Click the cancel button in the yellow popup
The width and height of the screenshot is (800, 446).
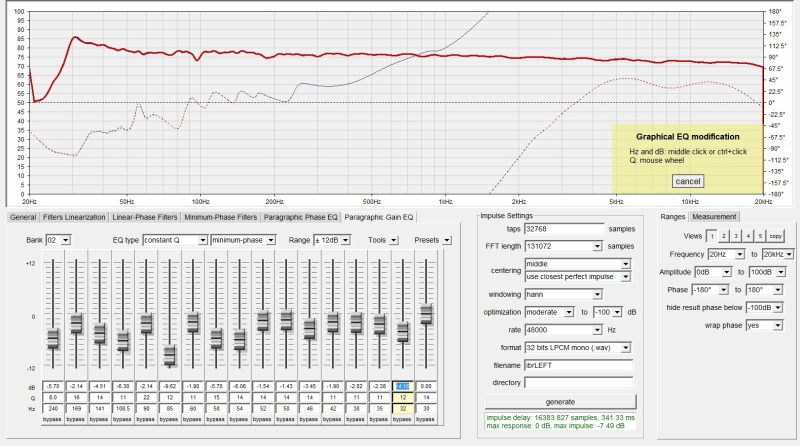tap(688, 181)
